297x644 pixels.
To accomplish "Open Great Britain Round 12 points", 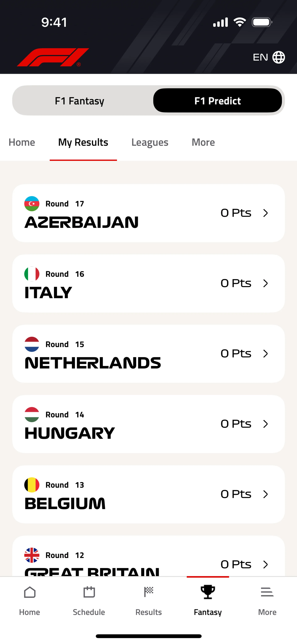I will pos(236,564).
